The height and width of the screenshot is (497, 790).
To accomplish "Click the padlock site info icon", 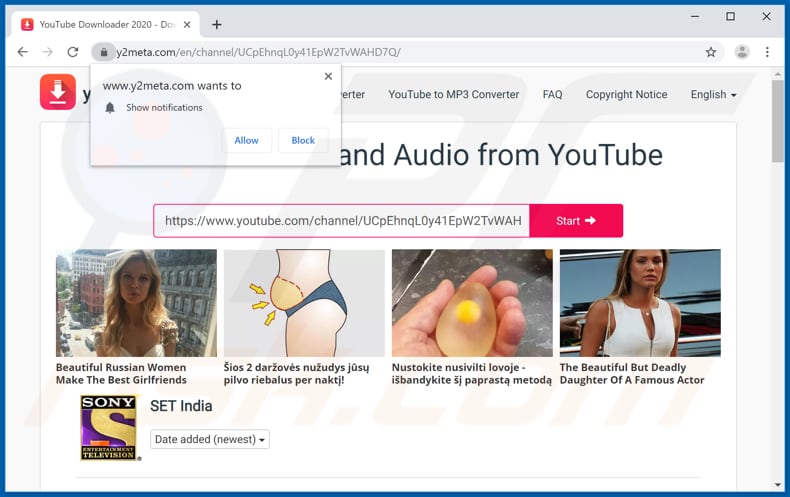I will pos(104,52).
